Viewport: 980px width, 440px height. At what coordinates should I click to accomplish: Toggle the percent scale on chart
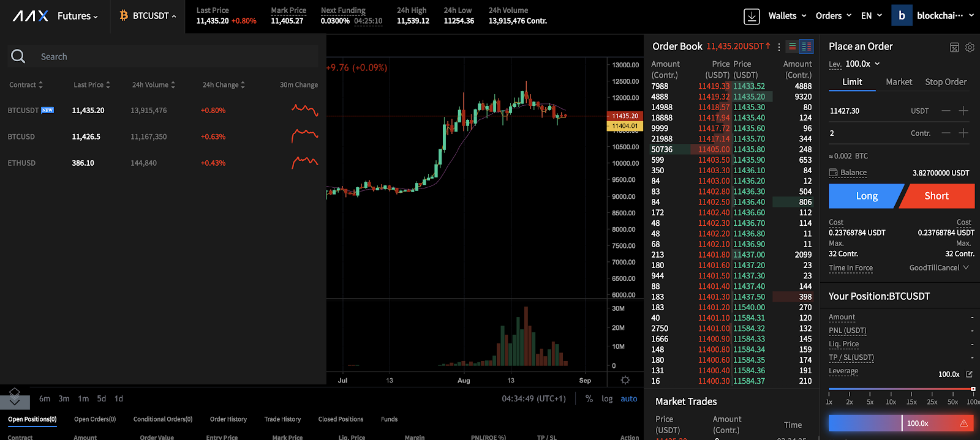[x=589, y=398]
